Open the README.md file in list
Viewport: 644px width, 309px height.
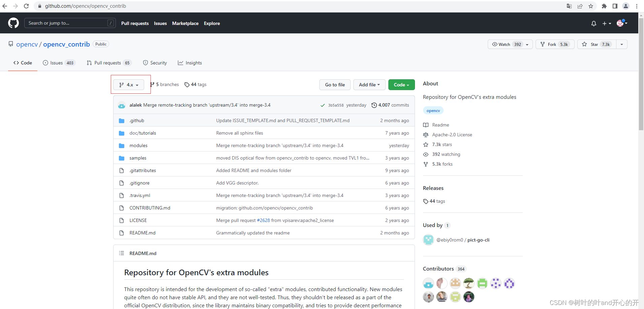[x=142, y=233]
